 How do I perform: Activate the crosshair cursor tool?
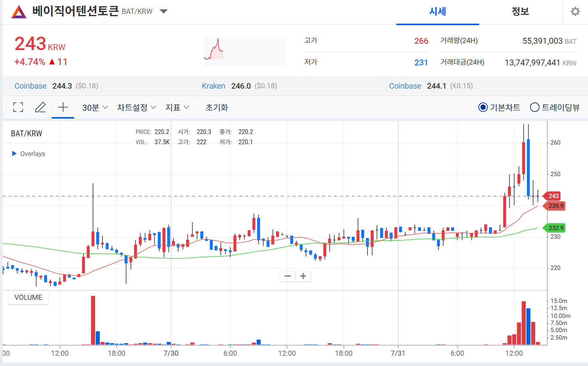coord(63,107)
